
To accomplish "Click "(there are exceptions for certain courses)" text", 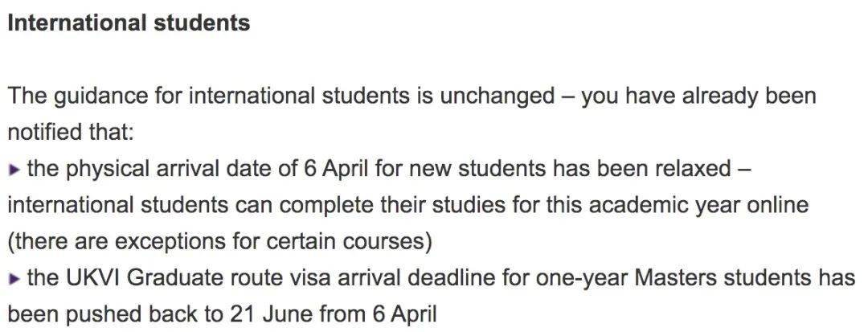I will 219,242.
